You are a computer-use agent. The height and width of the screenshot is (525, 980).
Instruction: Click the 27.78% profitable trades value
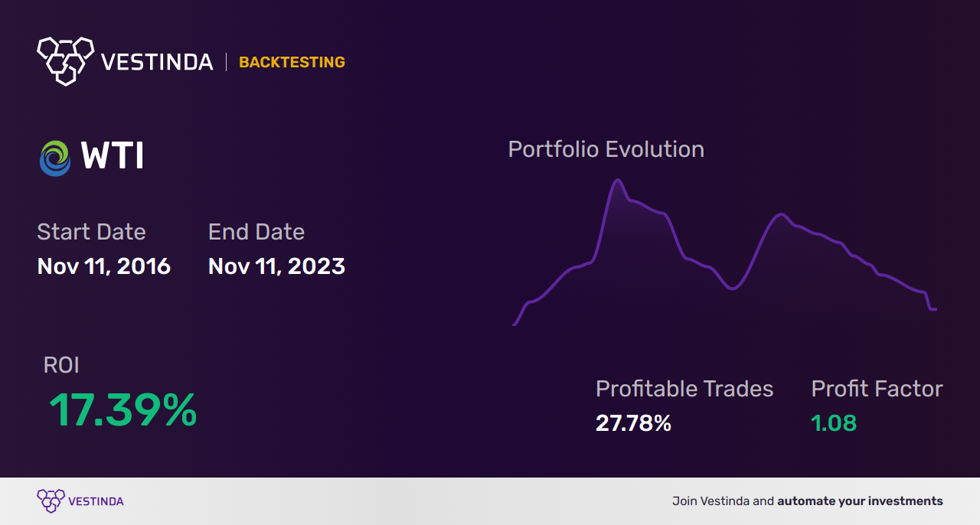633,423
